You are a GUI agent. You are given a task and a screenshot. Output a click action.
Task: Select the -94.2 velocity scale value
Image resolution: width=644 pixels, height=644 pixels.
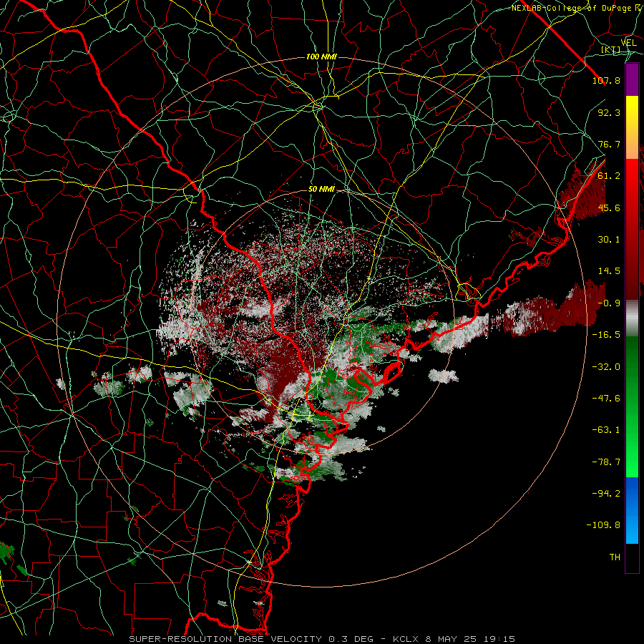606,494
